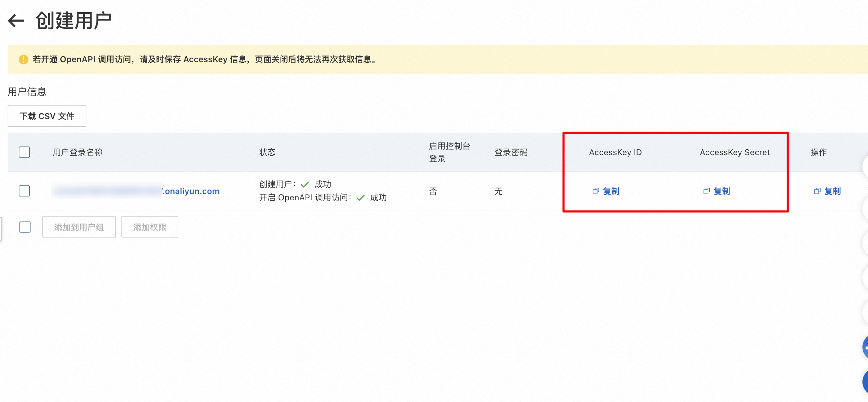The height and width of the screenshot is (402, 868).
Task: Click the 无 value under 登录密码
Action: click(499, 191)
